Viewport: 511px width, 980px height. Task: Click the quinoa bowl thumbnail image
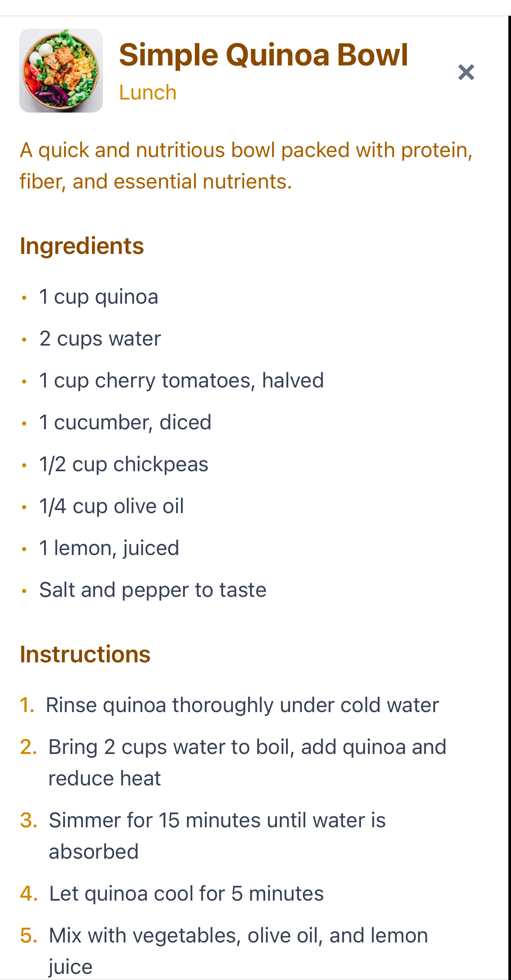[x=61, y=71]
